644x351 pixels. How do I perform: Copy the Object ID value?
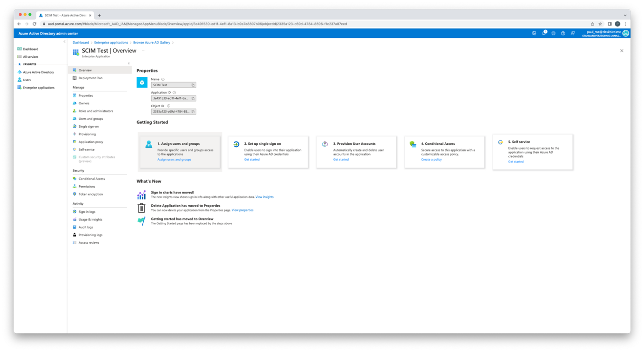[x=193, y=112]
